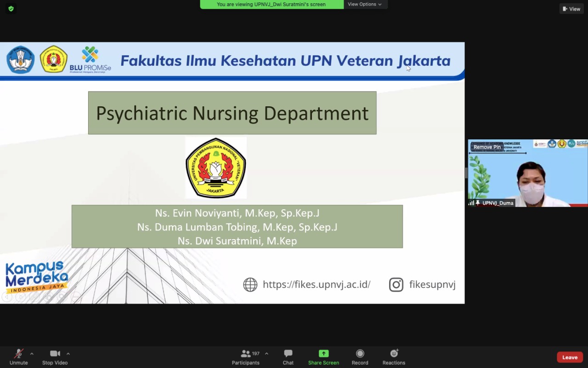Click the green Share Screen icon
Screen dimensions: 588x368
(x=323, y=353)
